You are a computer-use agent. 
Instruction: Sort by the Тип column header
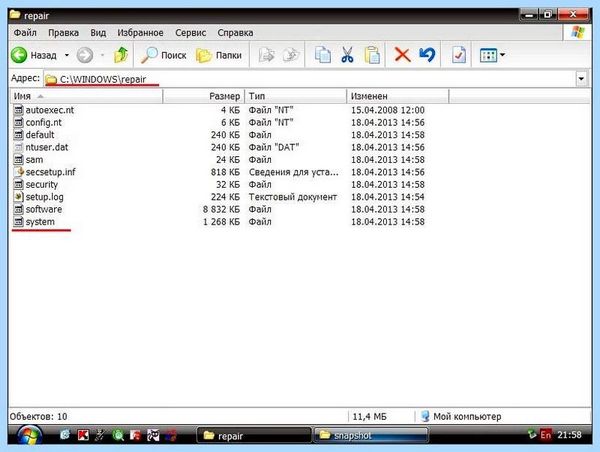point(295,96)
